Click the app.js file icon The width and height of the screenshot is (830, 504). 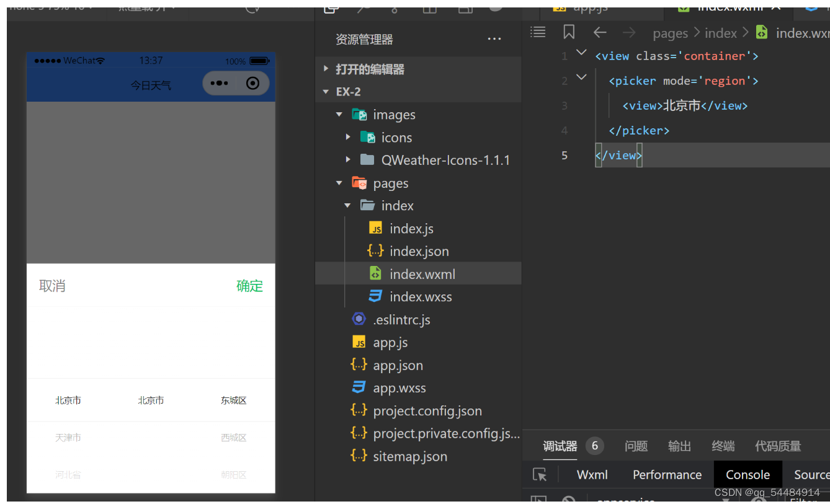coord(359,342)
